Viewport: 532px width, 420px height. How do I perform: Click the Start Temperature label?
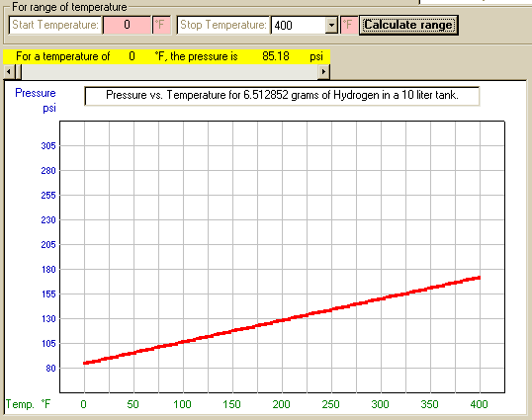point(55,25)
